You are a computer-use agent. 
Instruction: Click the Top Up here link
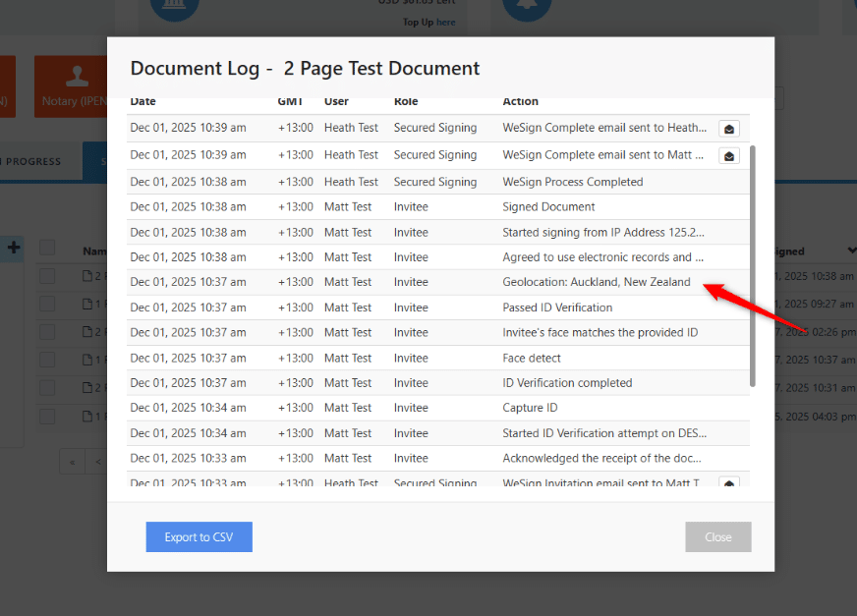[x=445, y=23]
